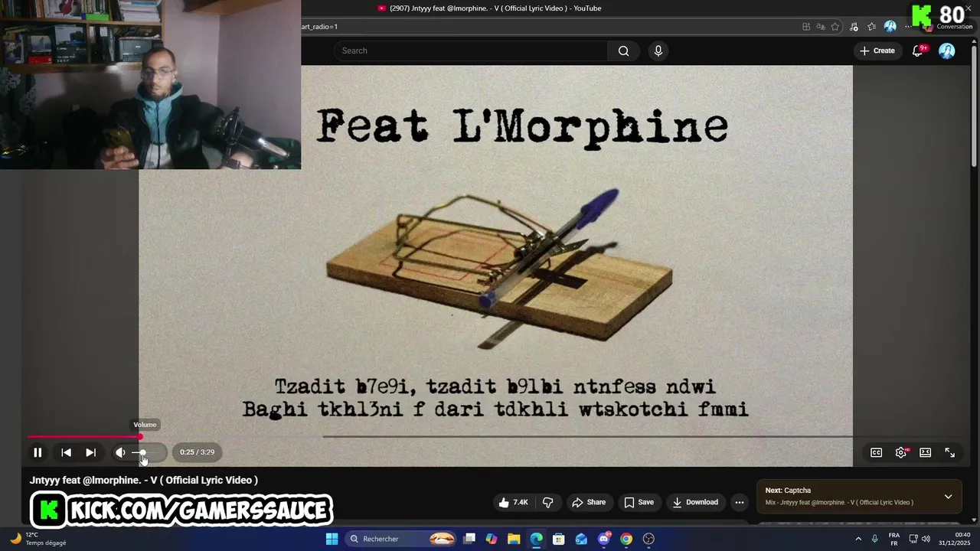Open network and volume quick settings

click(920, 539)
